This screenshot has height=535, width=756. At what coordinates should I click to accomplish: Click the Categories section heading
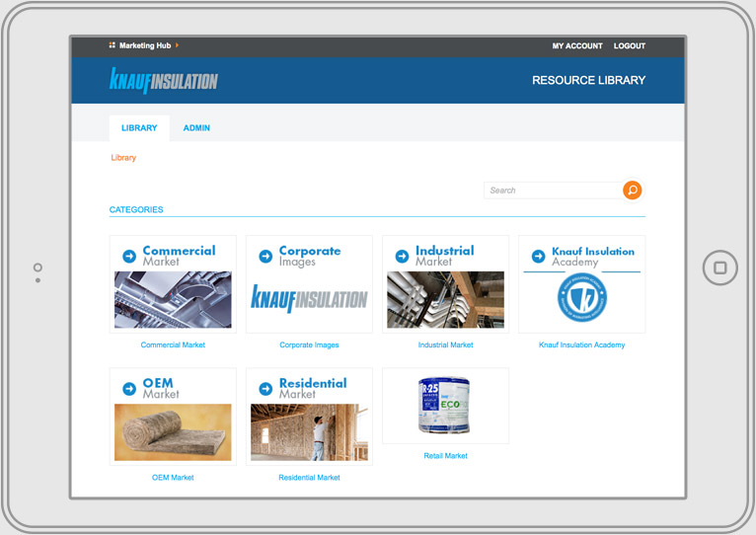pyautogui.click(x=136, y=210)
